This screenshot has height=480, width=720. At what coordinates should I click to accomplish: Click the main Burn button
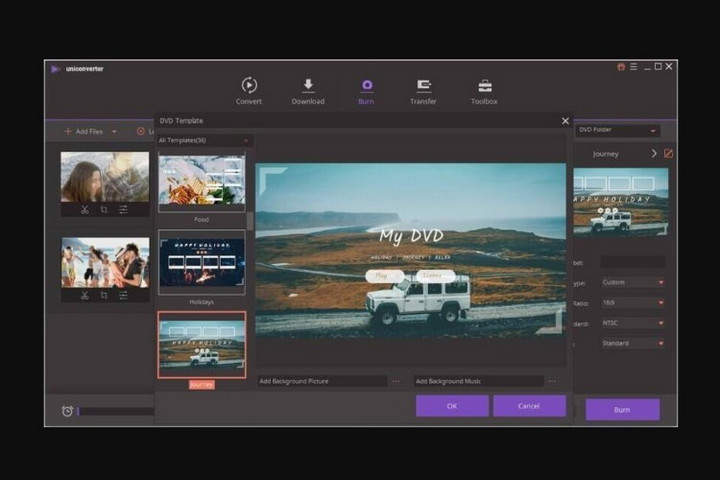tap(623, 410)
